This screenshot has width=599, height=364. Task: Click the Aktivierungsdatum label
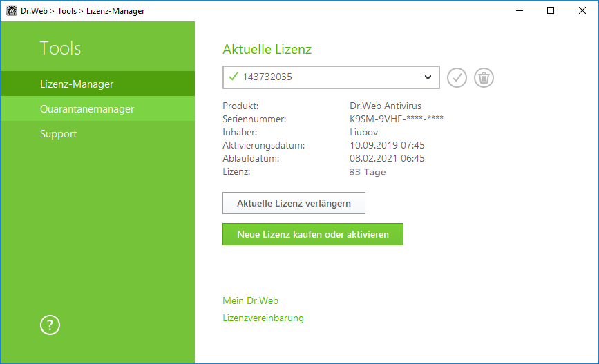(264, 145)
